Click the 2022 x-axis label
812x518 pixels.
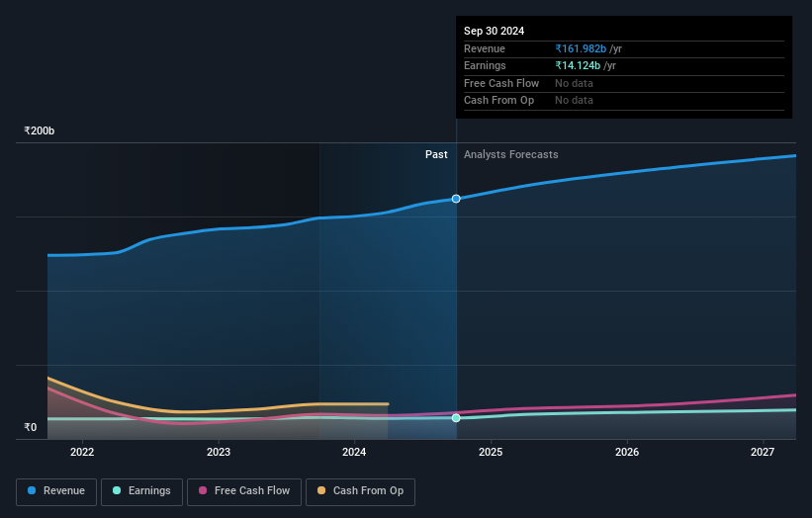[x=82, y=453]
